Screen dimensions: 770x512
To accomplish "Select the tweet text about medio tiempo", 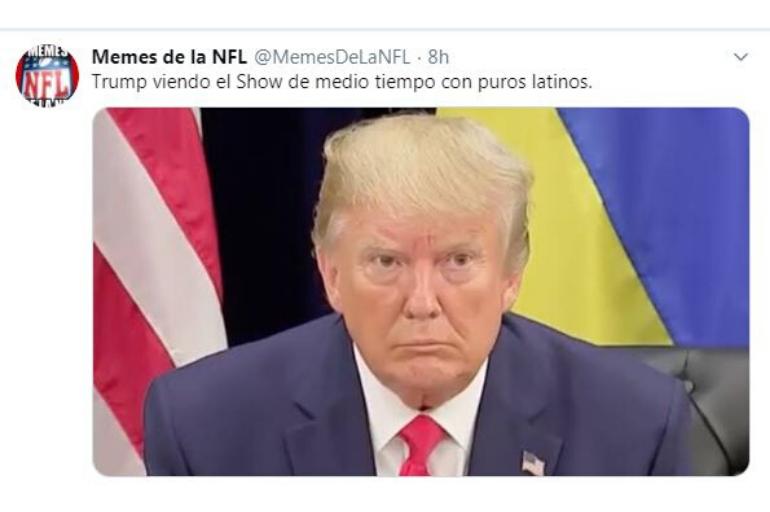I will coord(342,81).
